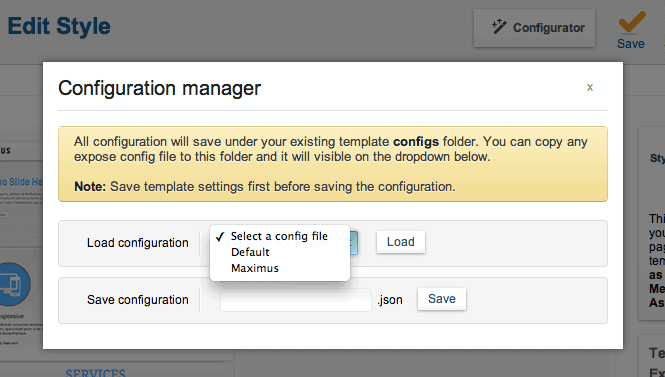Click the Save configuration filename field

[x=296, y=300]
